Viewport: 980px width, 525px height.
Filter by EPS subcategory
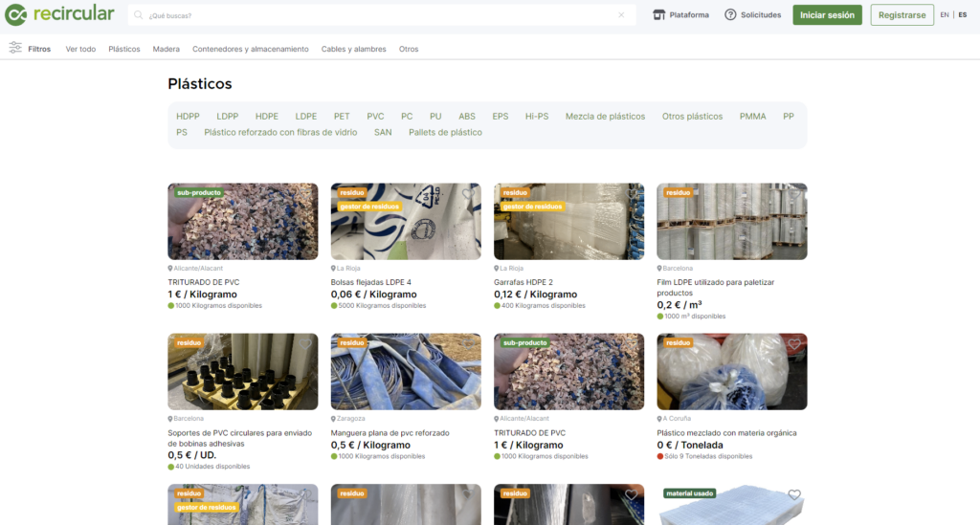pyautogui.click(x=500, y=116)
